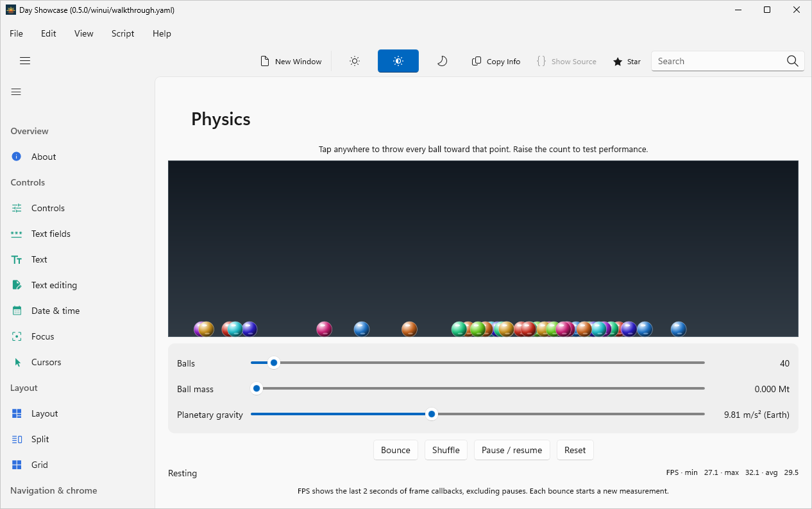Maximize the Day Showcase window
The width and height of the screenshot is (812, 509).
click(x=767, y=10)
